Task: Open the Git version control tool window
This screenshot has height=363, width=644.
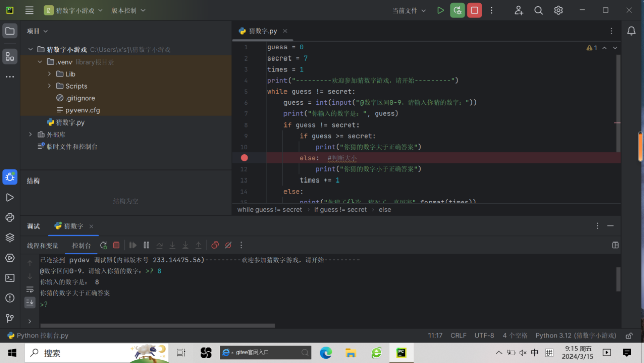Action: point(10,318)
